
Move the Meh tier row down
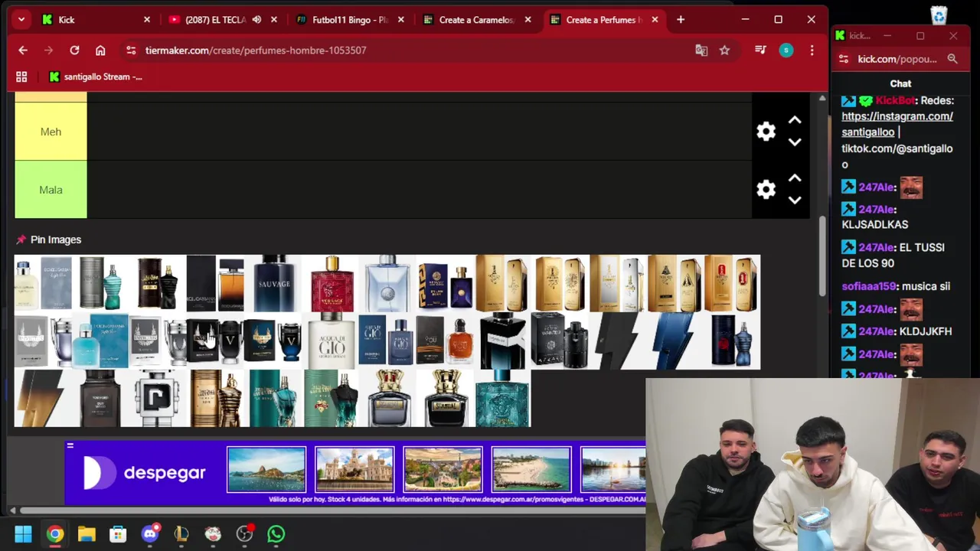(795, 142)
